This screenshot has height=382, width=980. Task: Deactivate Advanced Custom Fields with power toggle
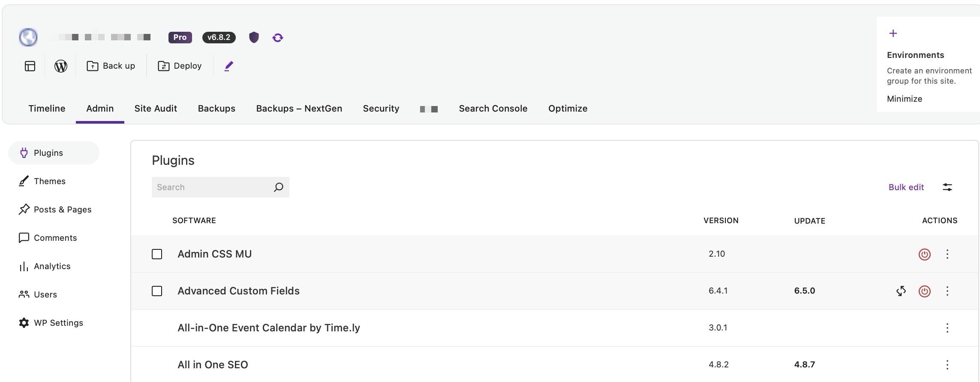(924, 291)
